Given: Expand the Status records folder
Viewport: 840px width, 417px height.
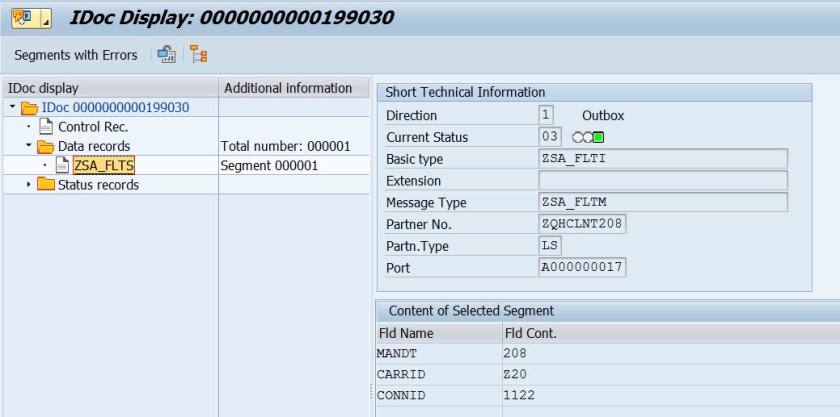Looking at the screenshot, I should 28,184.
